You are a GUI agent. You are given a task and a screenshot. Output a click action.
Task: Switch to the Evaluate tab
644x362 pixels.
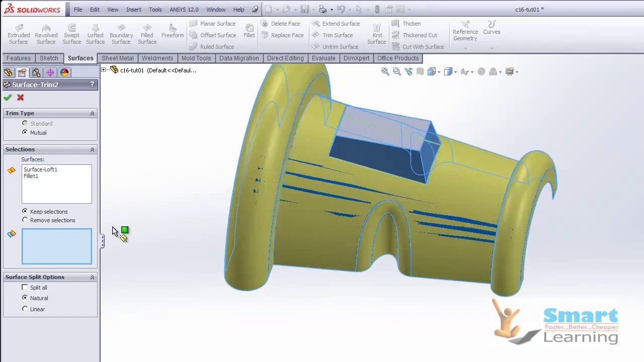click(324, 58)
